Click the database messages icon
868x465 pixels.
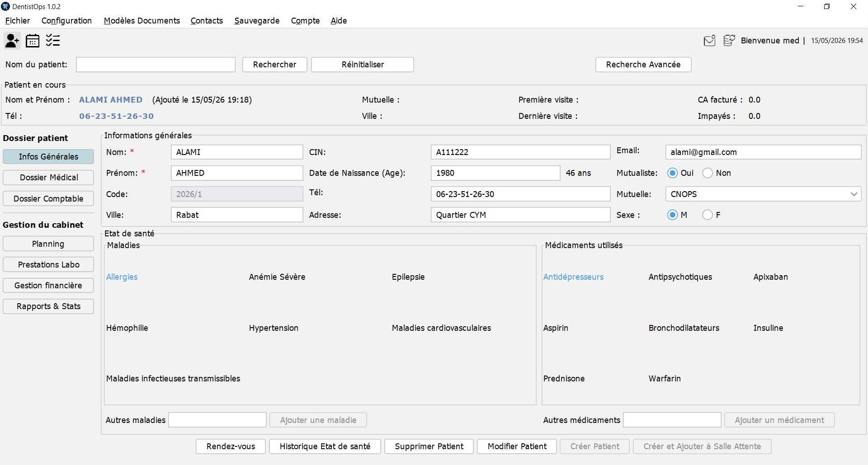(729, 41)
